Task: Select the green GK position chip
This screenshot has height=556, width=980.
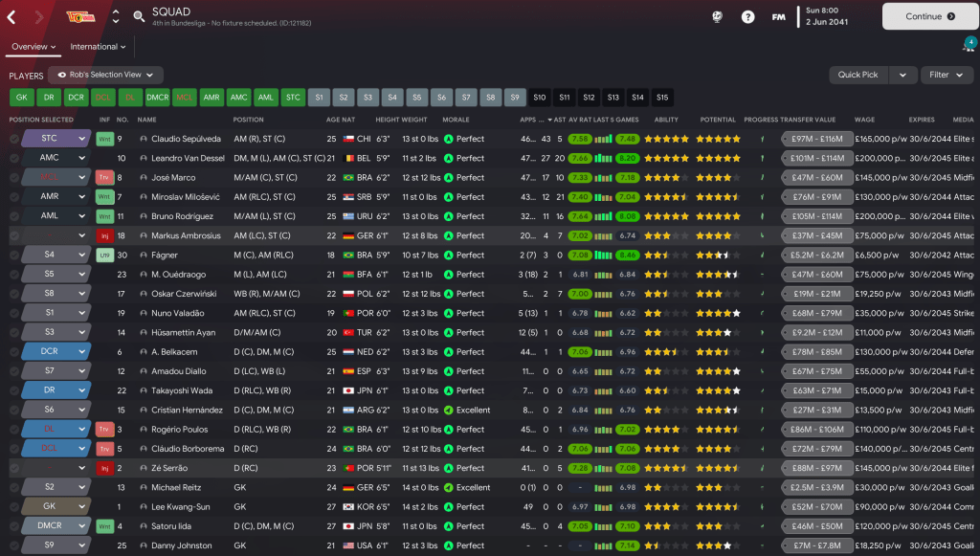Action: pyautogui.click(x=21, y=98)
